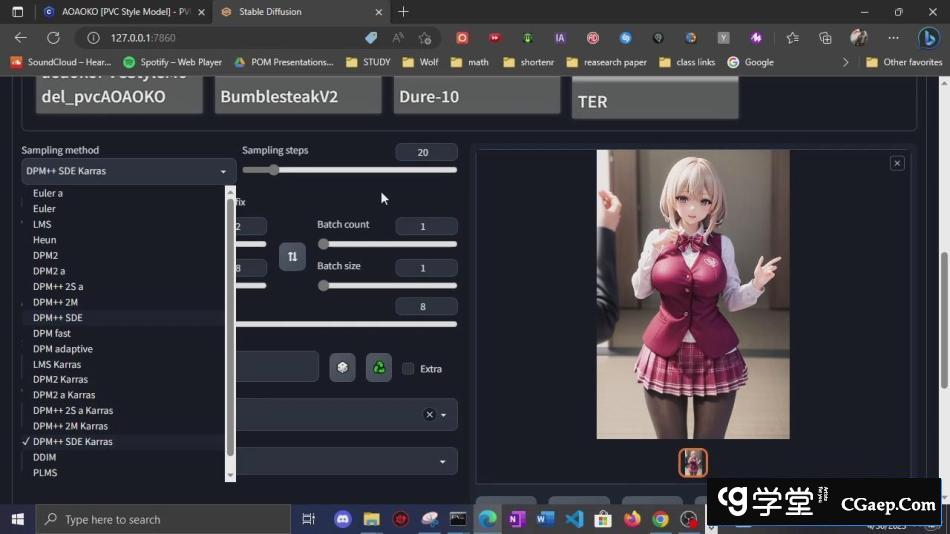Select Euler a sampling method
Viewport: 950px width, 534px height.
[48, 193]
